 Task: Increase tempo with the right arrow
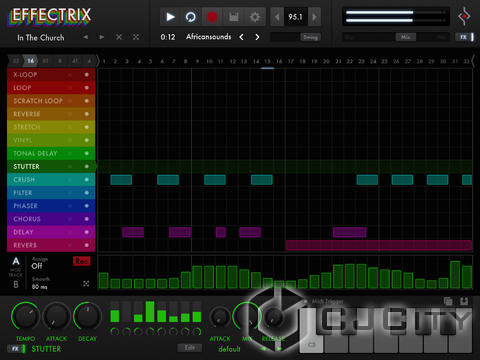click(x=314, y=17)
